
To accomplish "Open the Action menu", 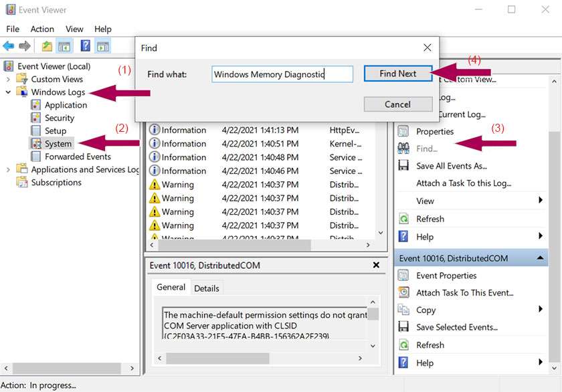I will 42,29.
